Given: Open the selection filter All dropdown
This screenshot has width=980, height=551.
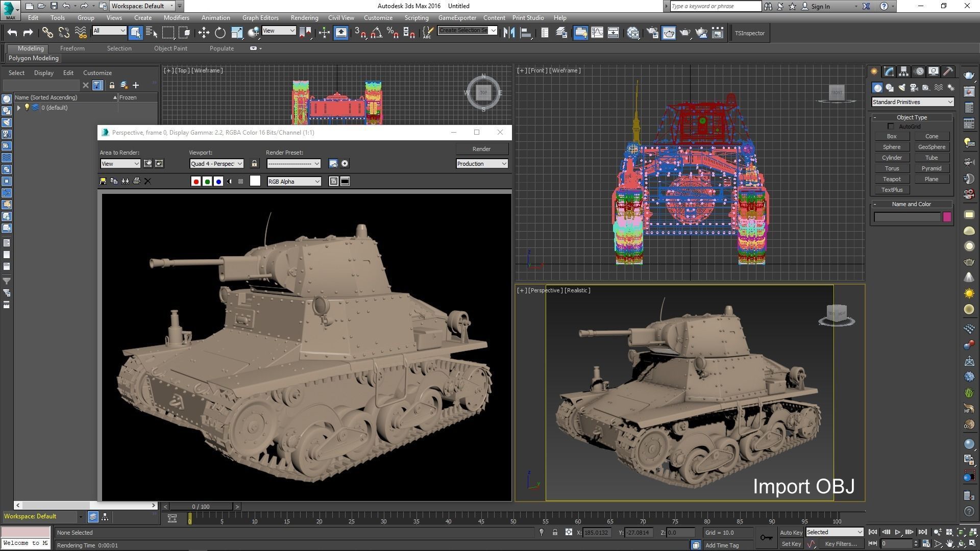Looking at the screenshot, I should [x=109, y=31].
